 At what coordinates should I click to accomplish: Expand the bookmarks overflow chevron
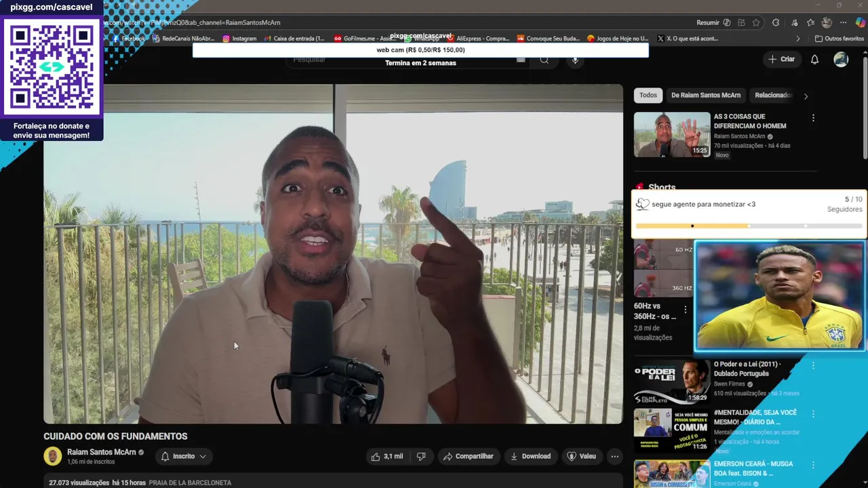[798, 39]
